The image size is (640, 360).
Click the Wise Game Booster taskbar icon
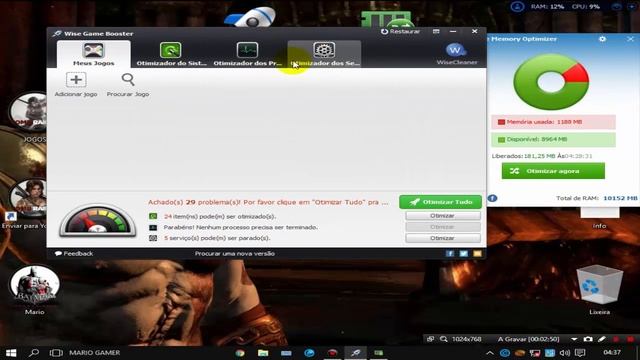pos(356,353)
